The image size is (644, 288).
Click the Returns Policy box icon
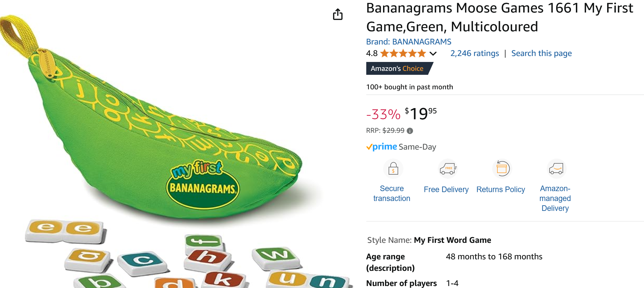pos(502,169)
